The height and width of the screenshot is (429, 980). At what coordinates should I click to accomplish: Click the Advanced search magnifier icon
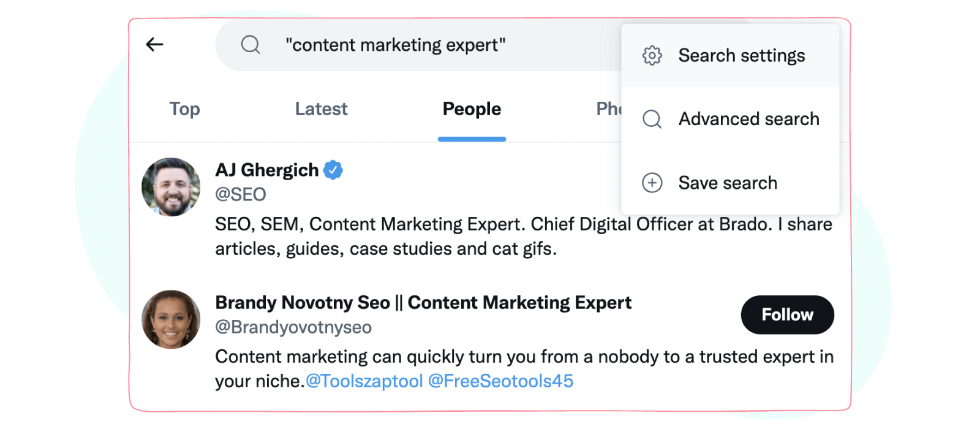pos(652,119)
